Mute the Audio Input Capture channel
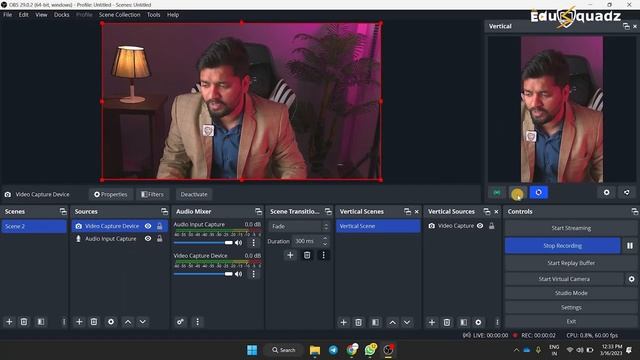The image size is (640, 360). click(239, 243)
